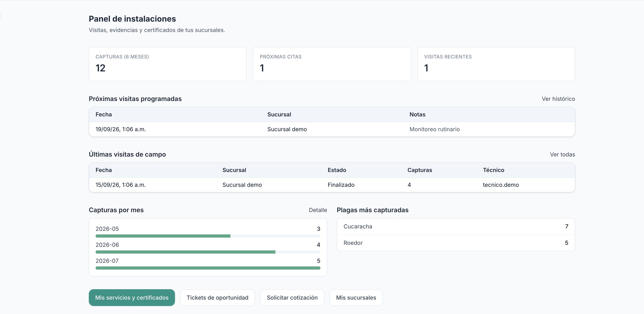Select the Capturas (6 meses) card

pyautogui.click(x=168, y=64)
